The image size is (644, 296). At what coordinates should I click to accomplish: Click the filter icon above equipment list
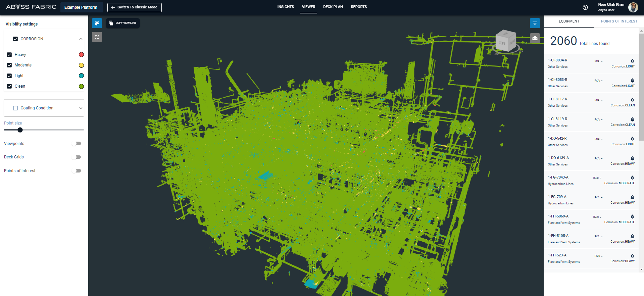[x=535, y=23]
